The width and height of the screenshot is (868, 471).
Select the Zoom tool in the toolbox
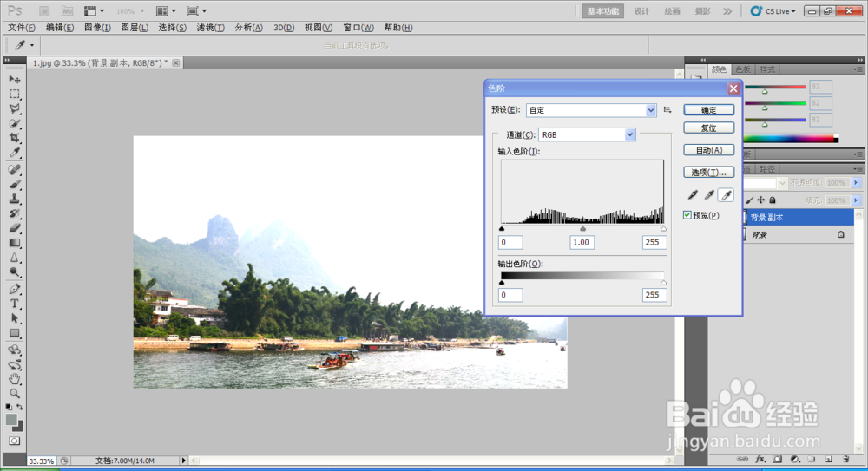pyautogui.click(x=15, y=394)
